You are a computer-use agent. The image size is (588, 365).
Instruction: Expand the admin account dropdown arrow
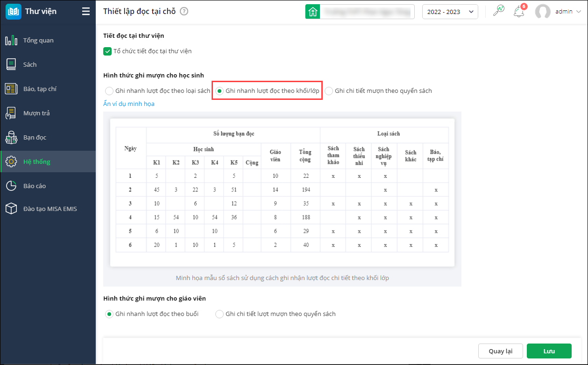tap(579, 12)
